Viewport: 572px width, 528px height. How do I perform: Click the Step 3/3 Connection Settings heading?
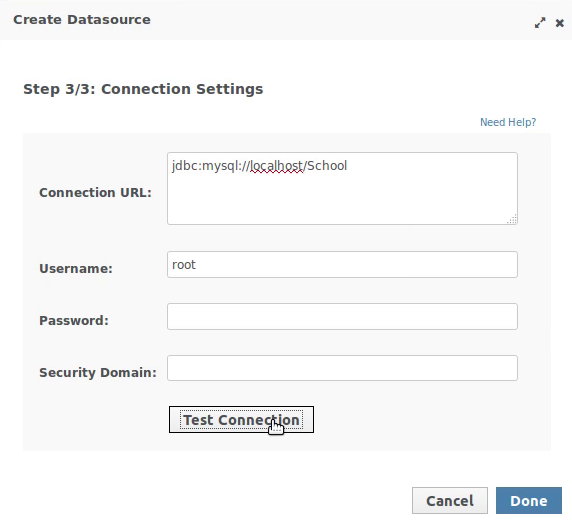pos(143,89)
